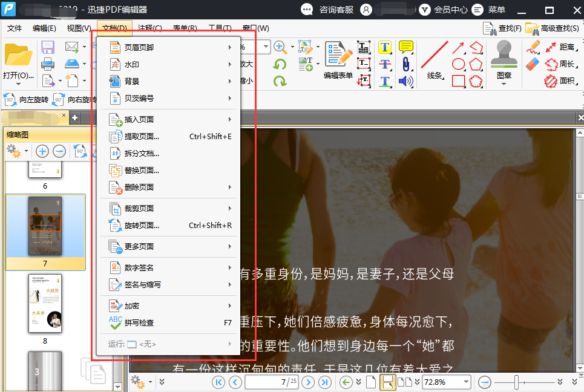This screenshot has width=584, height=392.
Task: Open the 加密 encryption submenu
Action: point(169,306)
